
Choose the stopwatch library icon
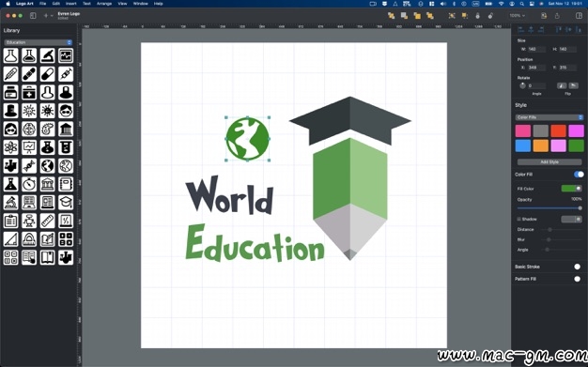tap(29, 184)
